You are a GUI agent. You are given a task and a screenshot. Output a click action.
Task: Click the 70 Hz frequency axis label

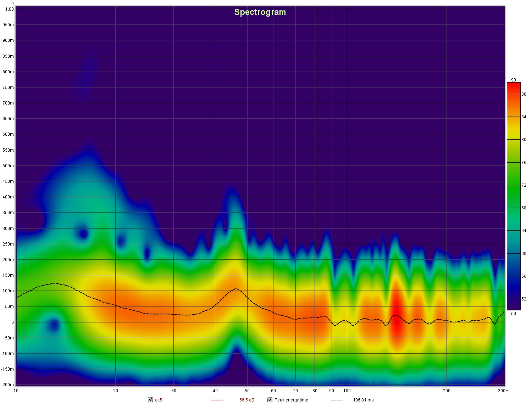tap(295, 391)
